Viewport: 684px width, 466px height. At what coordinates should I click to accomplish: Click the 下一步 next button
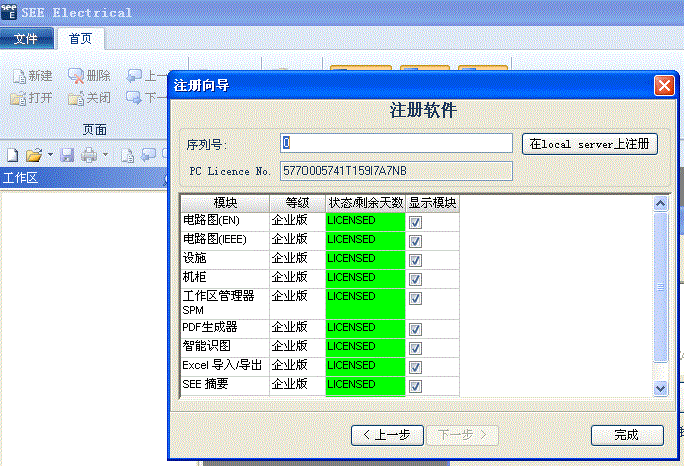(x=462, y=435)
